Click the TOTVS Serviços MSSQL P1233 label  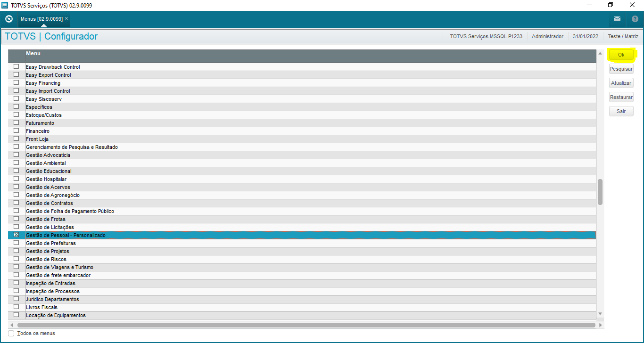[x=486, y=36]
